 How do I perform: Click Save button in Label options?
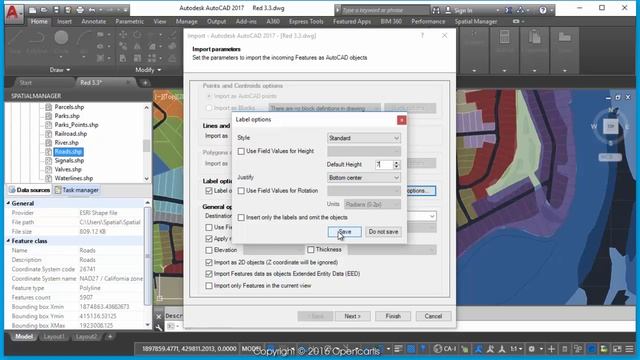tap(344, 232)
